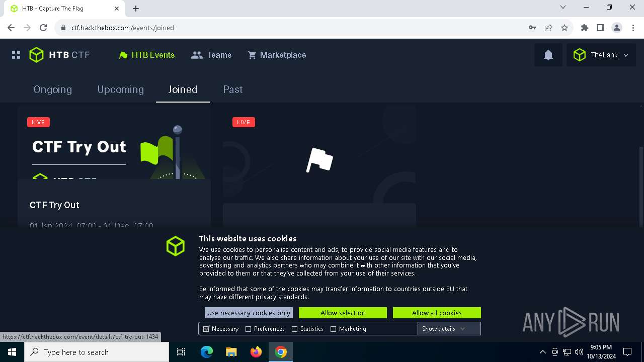Reload the page with refresh icon
644x362 pixels.
[x=43, y=28]
